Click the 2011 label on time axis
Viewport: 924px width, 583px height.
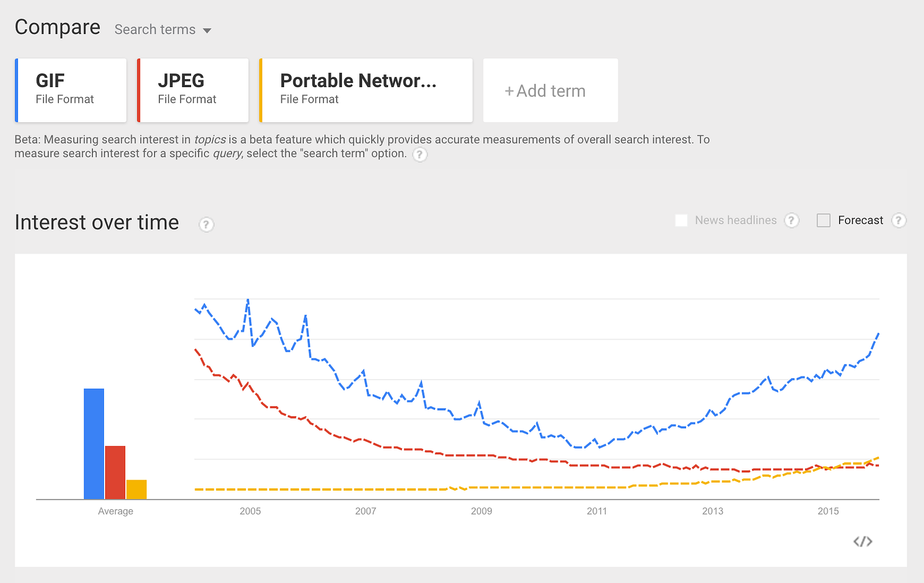597,511
